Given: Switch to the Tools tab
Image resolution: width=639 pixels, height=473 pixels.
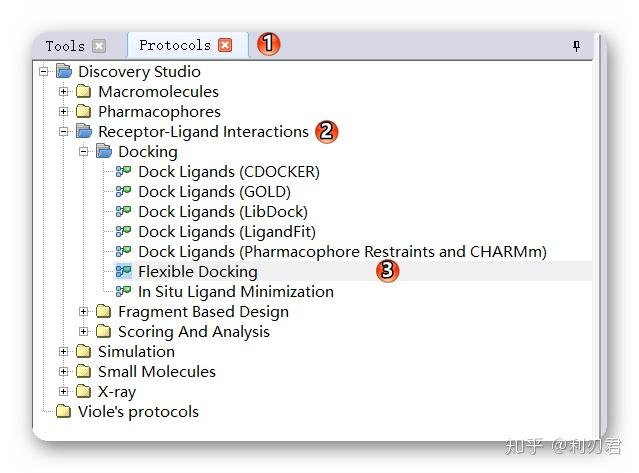Looking at the screenshot, I should [65, 46].
